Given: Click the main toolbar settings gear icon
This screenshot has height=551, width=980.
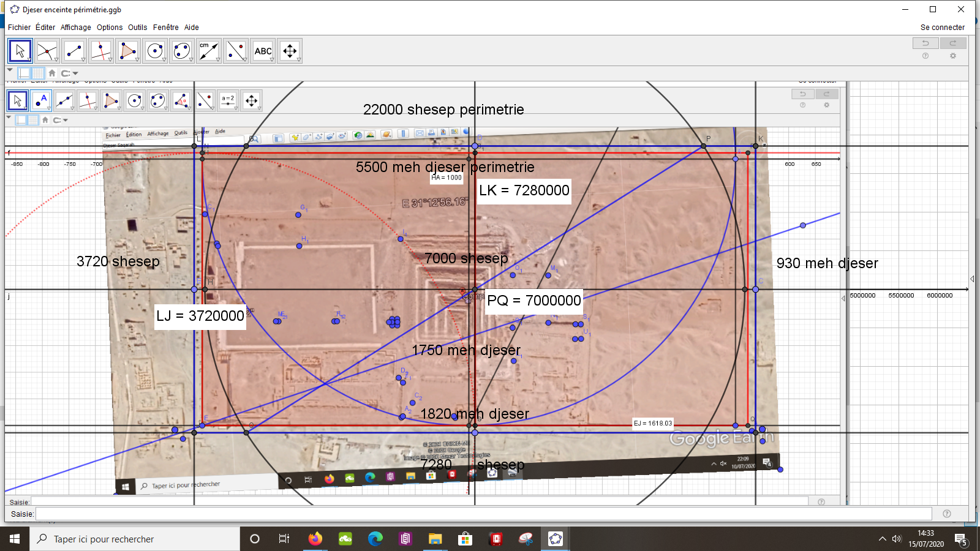Looking at the screenshot, I should 952,56.
